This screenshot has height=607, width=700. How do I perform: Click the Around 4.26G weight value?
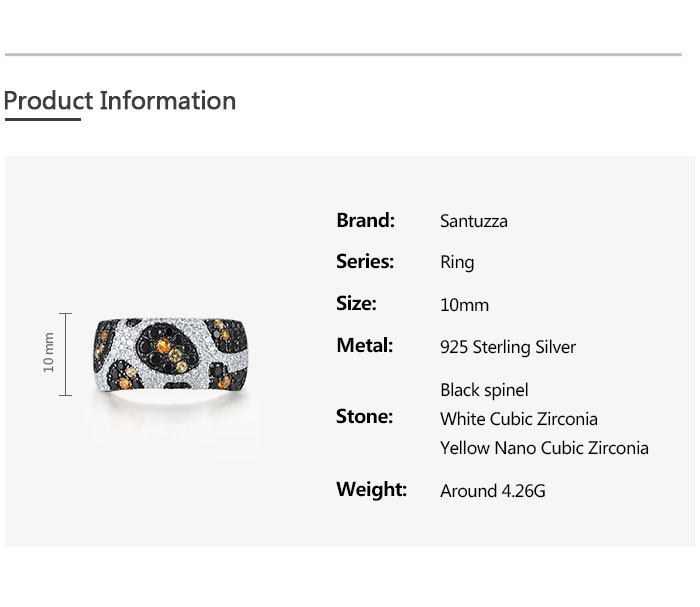point(492,491)
